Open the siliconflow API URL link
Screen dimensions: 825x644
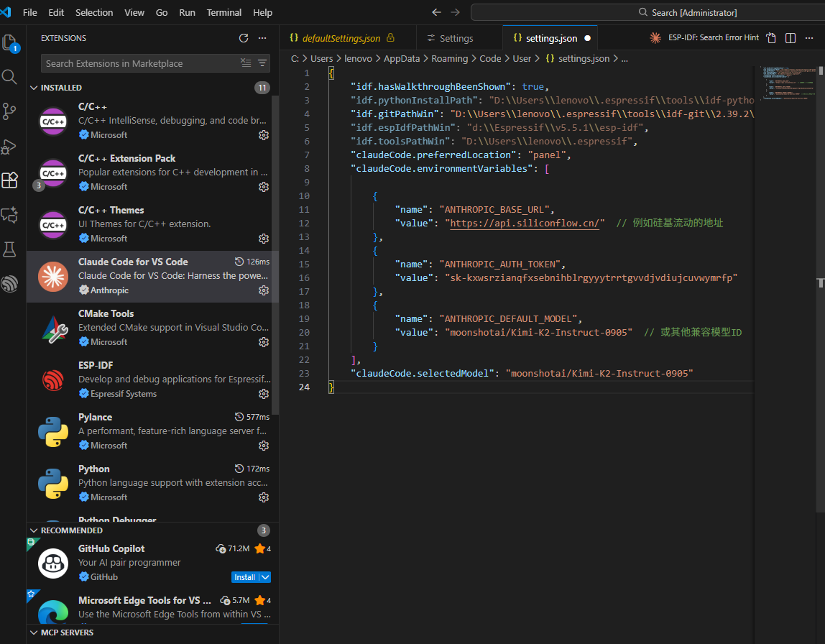[x=525, y=223]
